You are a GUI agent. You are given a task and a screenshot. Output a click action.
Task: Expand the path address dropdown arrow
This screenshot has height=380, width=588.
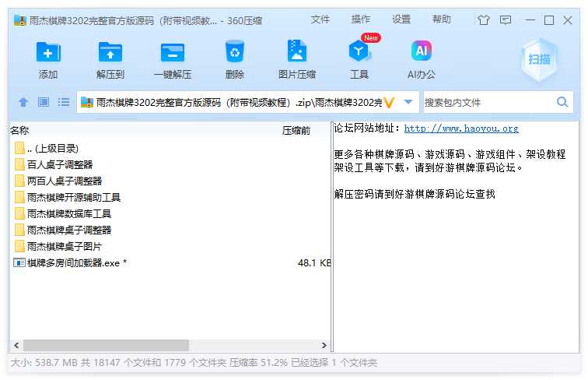[x=408, y=102]
